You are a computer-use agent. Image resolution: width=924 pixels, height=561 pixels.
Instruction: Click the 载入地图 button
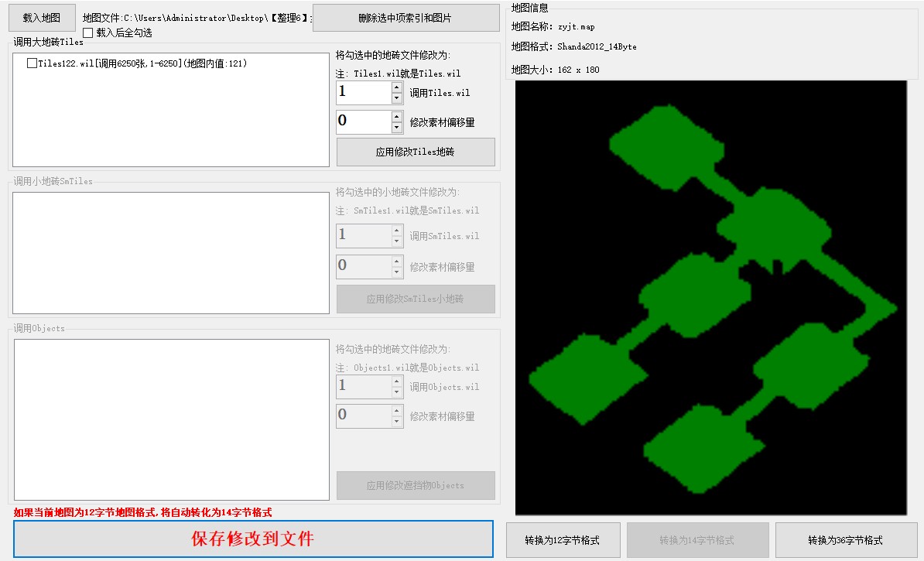pos(42,18)
